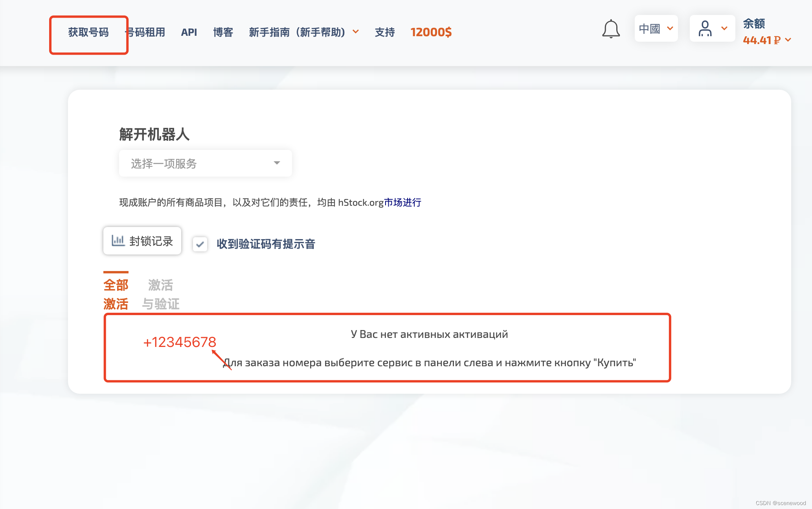Expand the account menu chevron

[x=724, y=28]
